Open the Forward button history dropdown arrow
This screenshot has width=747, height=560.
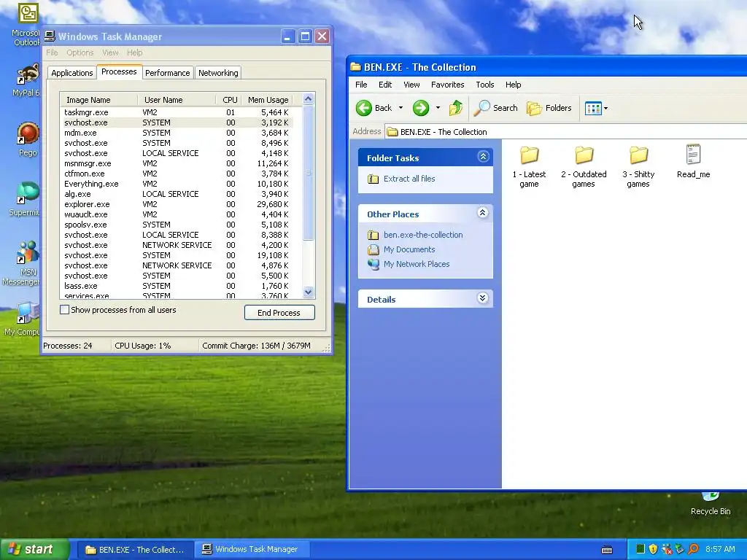(438, 108)
